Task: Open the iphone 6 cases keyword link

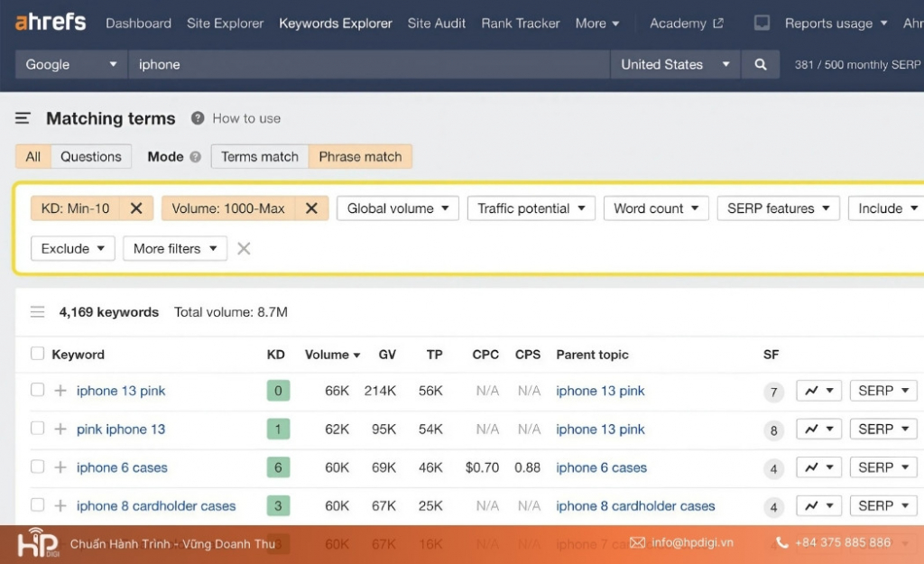Action: pos(122,467)
